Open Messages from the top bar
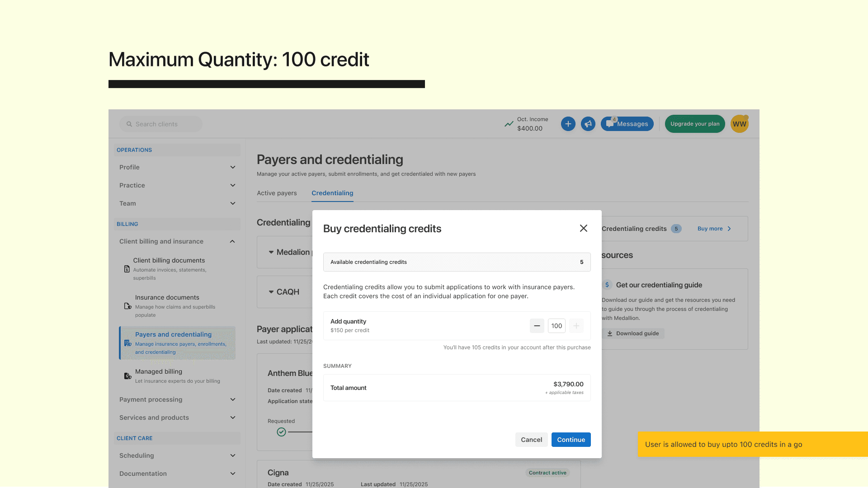The height and width of the screenshot is (488, 868). pos(627,124)
